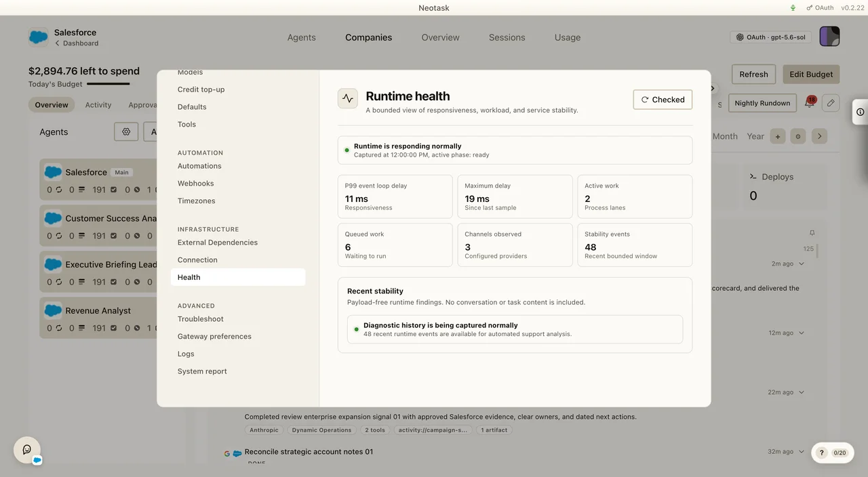Switch to the Companies tab
868x477 pixels.
(368, 37)
